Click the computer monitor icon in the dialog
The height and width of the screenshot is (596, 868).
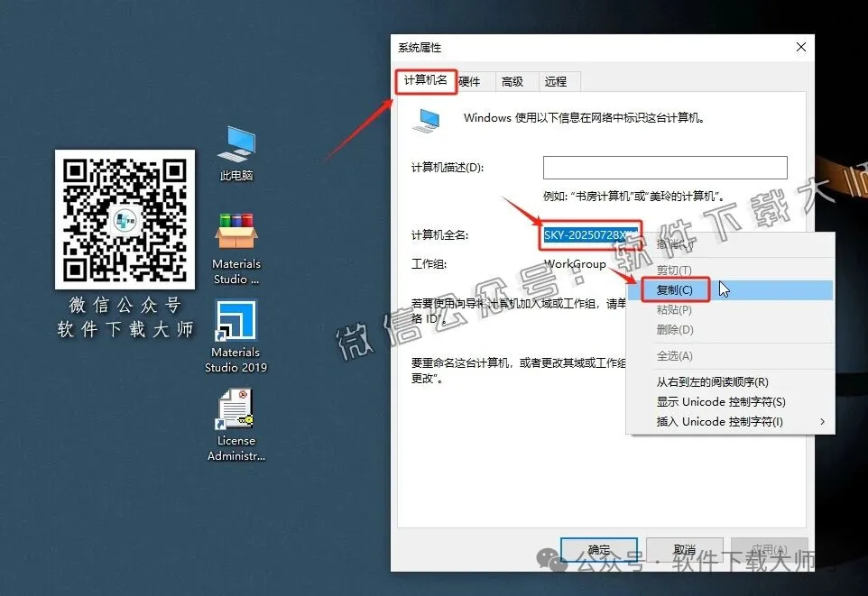point(426,120)
